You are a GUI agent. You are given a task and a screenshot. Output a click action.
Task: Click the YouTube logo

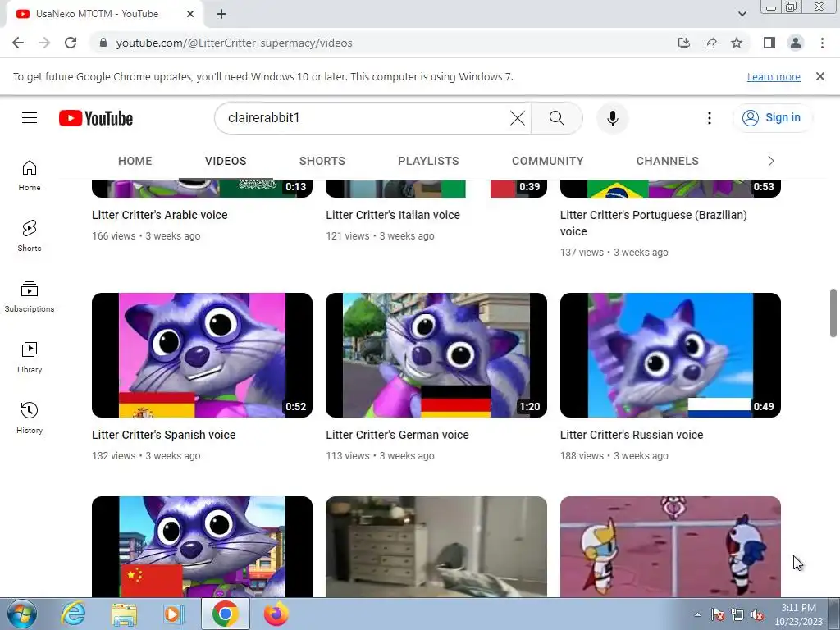click(96, 118)
